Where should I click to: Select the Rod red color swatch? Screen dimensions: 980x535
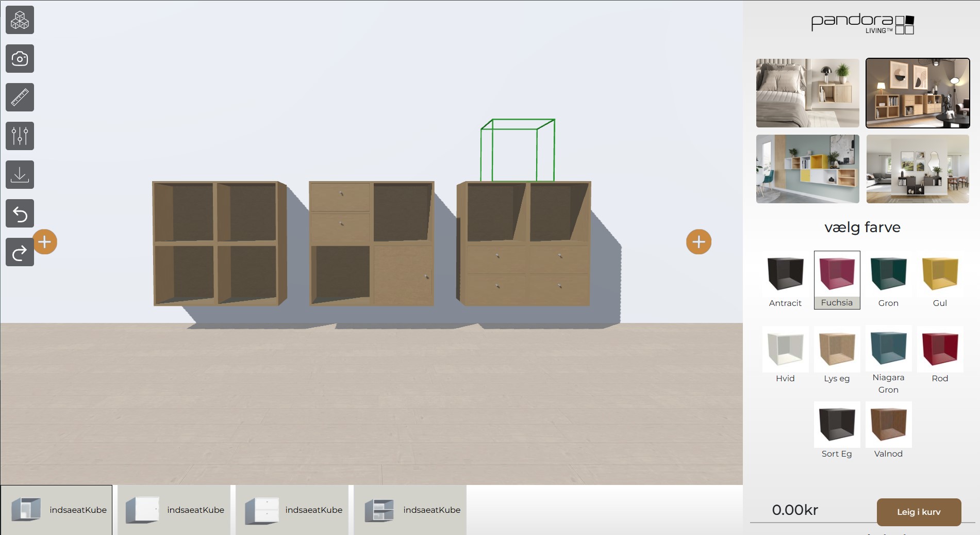(x=940, y=355)
